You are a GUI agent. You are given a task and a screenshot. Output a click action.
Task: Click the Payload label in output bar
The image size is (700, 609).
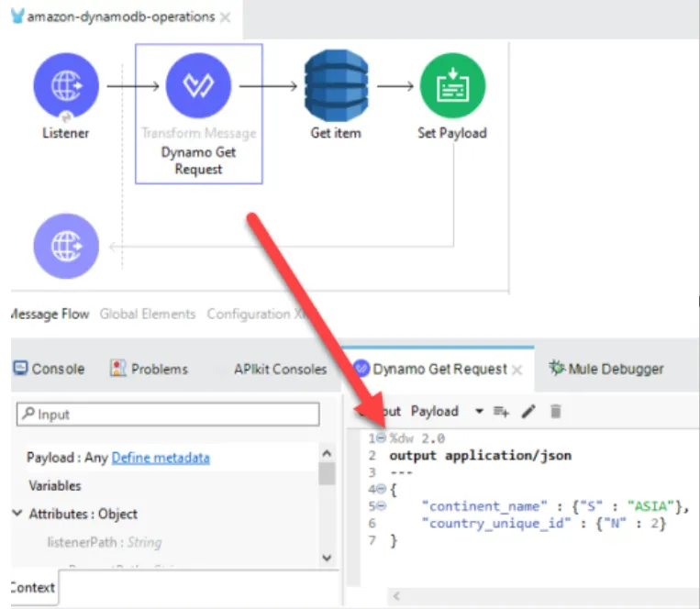pos(434,411)
